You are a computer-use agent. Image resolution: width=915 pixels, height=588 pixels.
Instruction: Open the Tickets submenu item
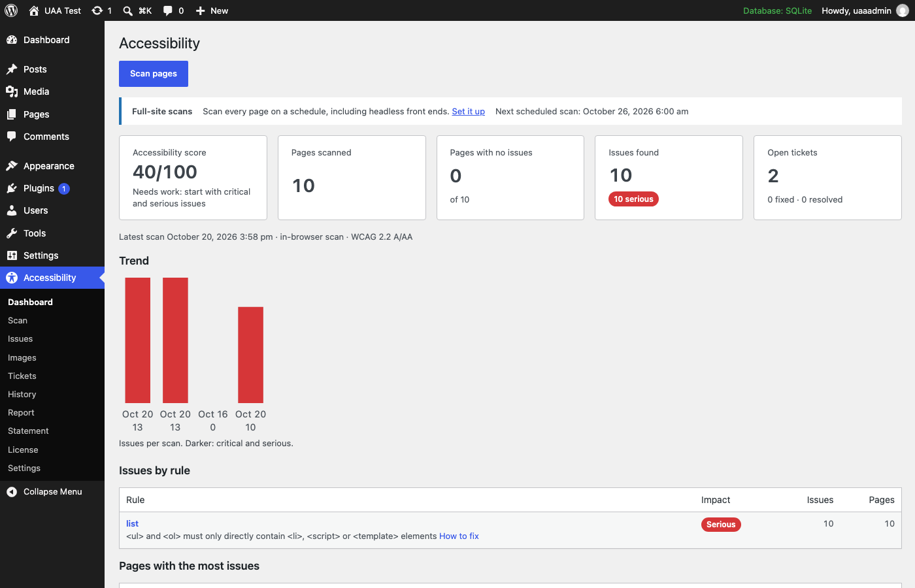(22, 376)
